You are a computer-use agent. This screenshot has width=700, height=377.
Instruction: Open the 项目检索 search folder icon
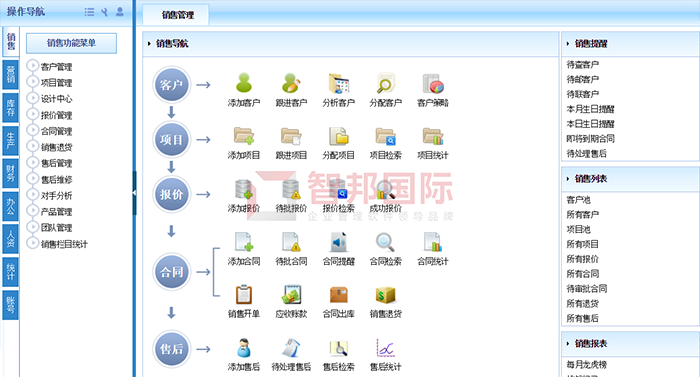tap(385, 136)
